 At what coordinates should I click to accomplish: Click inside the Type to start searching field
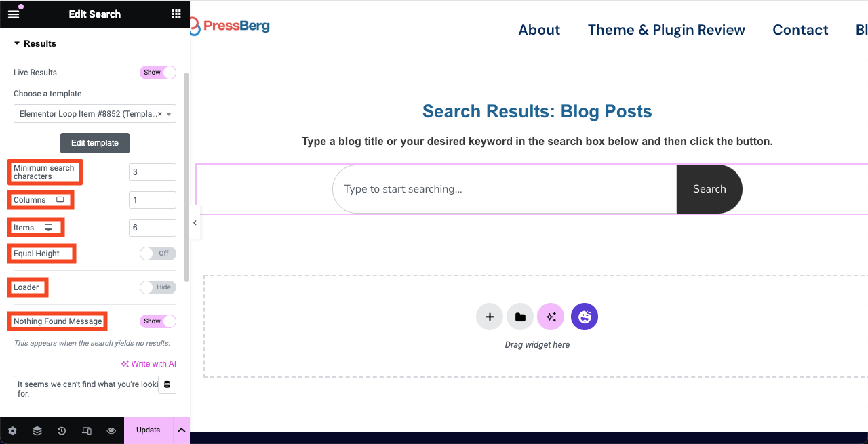tap(475, 188)
